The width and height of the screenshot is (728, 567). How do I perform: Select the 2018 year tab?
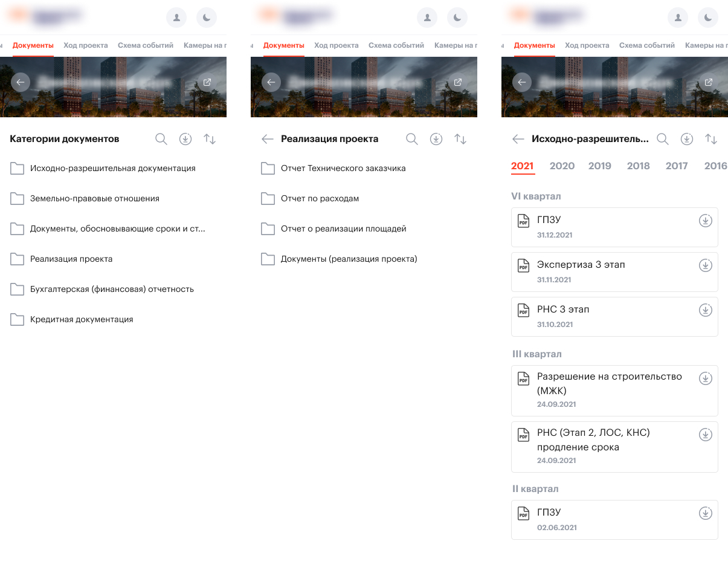[638, 166]
